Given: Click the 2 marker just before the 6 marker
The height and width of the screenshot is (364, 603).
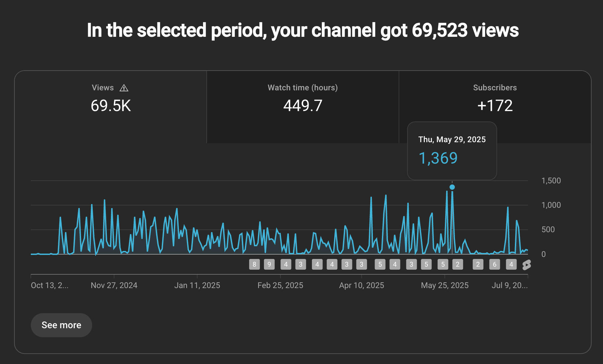Looking at the screenshot, I should tap(478, 264).
